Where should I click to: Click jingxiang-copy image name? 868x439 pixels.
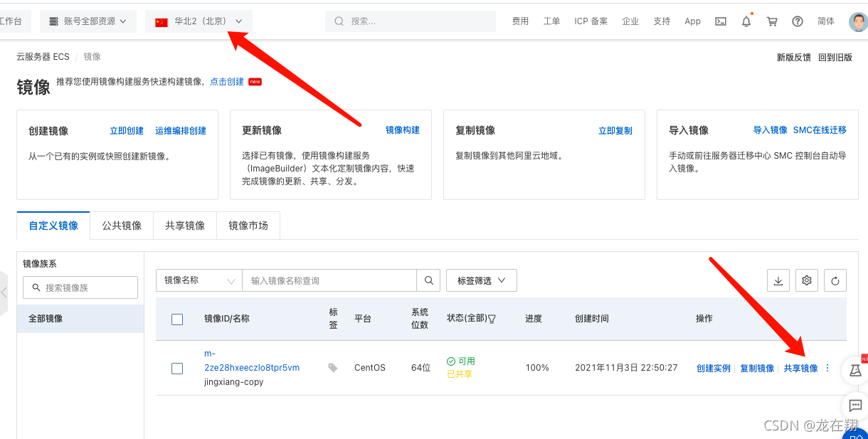pos(234,382)
